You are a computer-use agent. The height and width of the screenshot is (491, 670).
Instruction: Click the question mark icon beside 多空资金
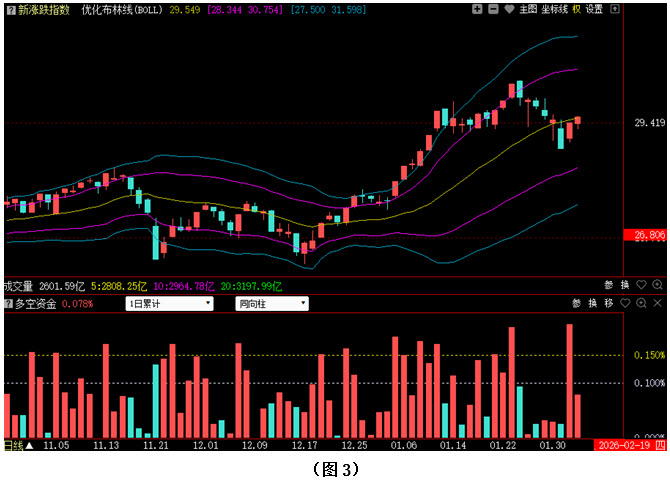(8, 303)
